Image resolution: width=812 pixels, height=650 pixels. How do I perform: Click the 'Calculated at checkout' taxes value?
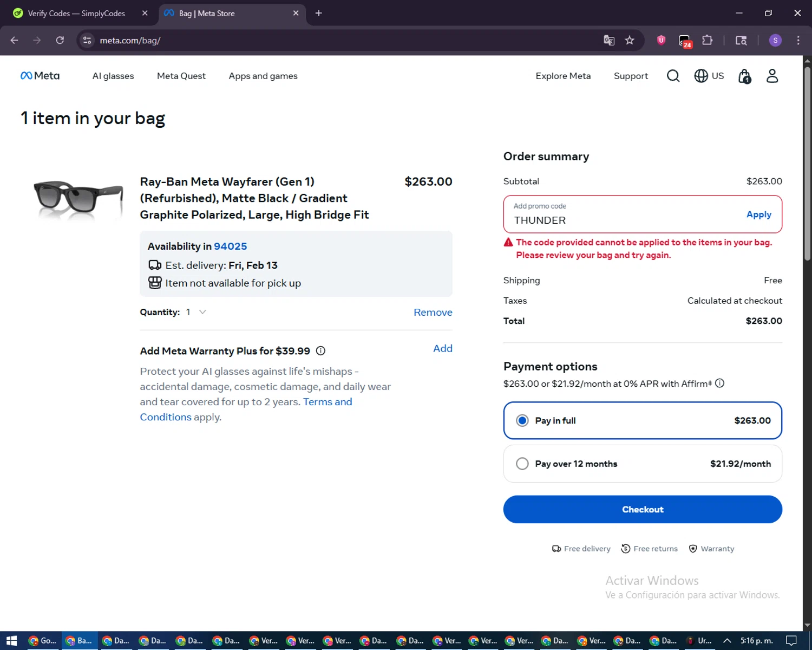[x=735, y=301]
